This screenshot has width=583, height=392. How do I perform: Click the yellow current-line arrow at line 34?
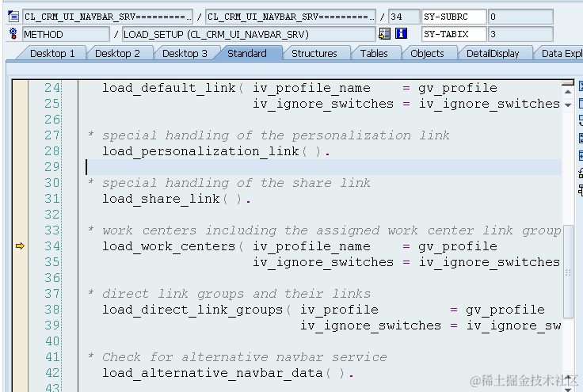tap(20, 246)
